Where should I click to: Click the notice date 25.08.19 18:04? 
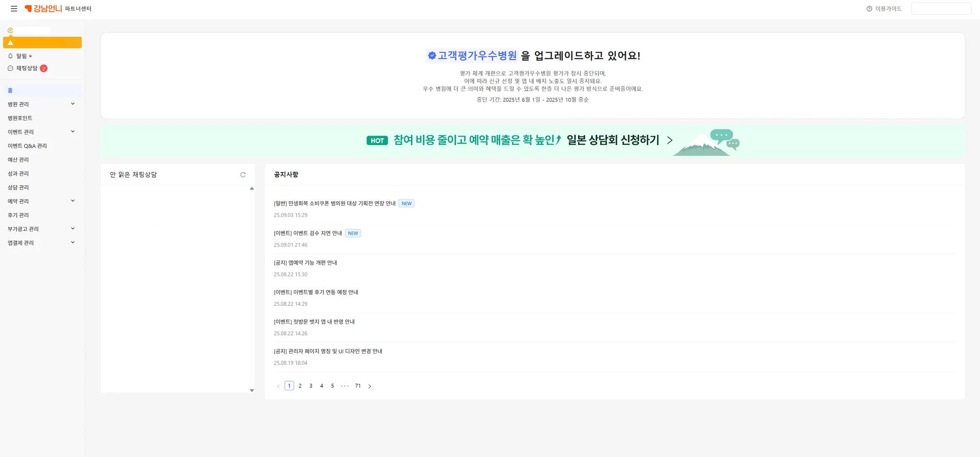290,363
